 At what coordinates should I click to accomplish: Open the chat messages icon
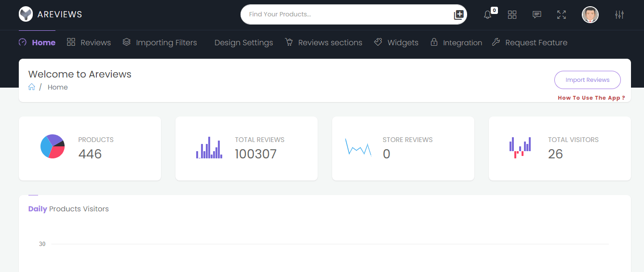point(537,15)
